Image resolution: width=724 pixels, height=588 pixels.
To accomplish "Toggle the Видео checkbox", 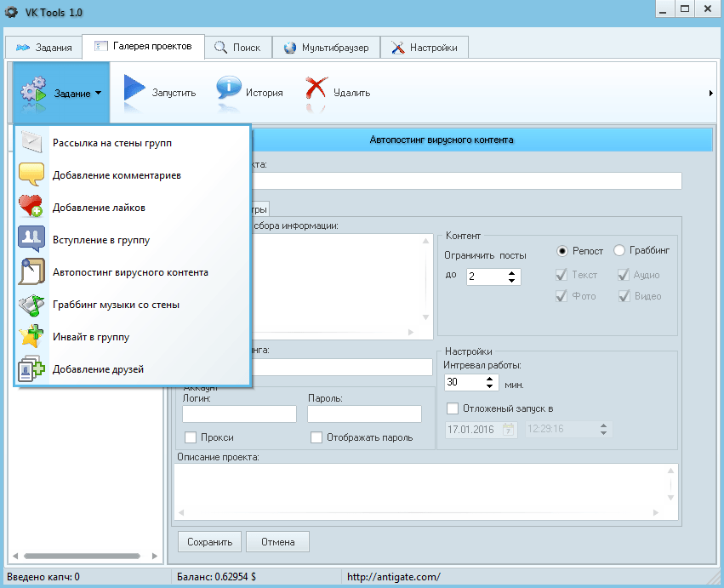I will 624,296.
